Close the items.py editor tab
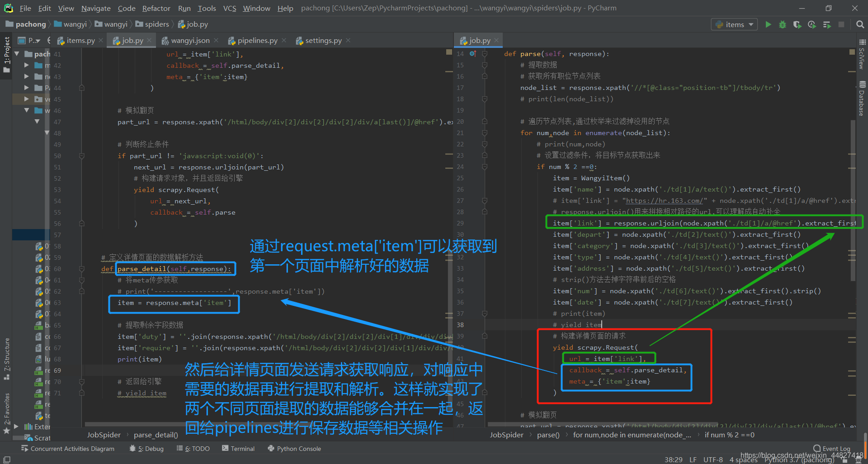The height and width of the screenshot is (464, 868). click(x=101, y=40)
